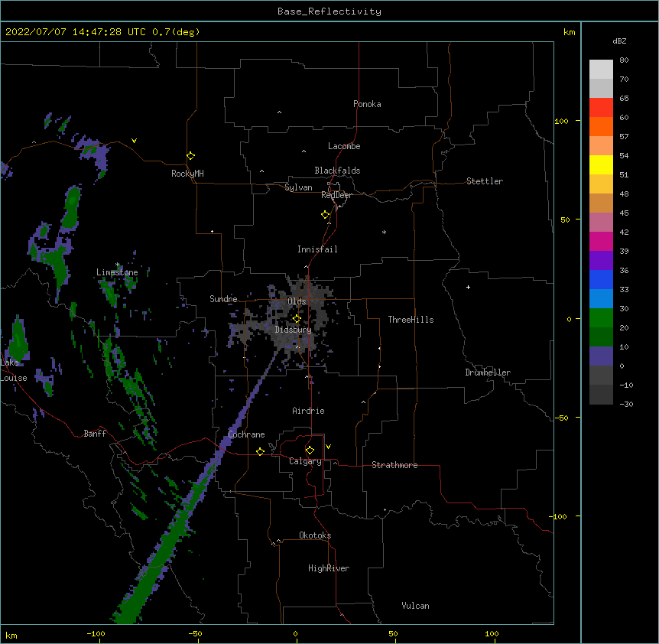This screenshot has height=644, width=659.
Task: Click the yellow diamond between Olds and Didsbury
Action: pyautogui.click(x=297, y=318)
